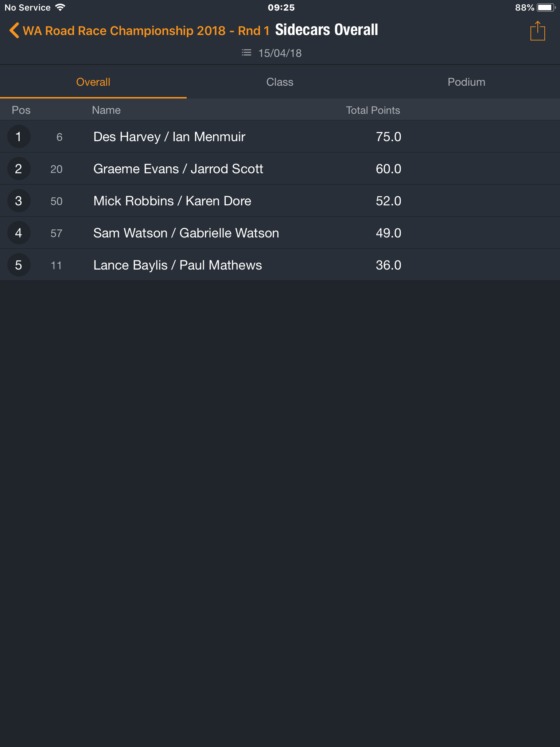
Task: Tap position 3 circle badge
Action: point(19,201)
